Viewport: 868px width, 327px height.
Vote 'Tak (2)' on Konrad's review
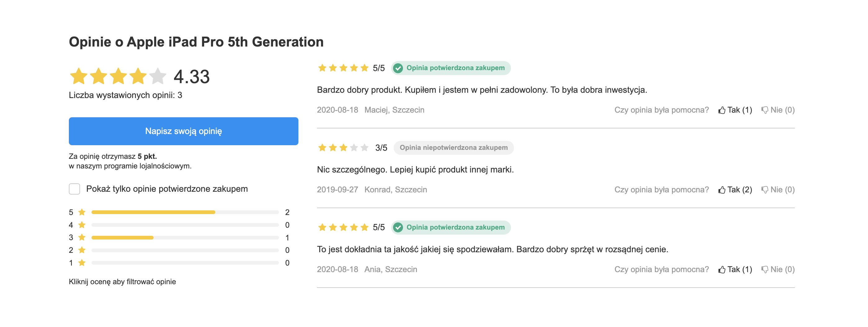735,190
